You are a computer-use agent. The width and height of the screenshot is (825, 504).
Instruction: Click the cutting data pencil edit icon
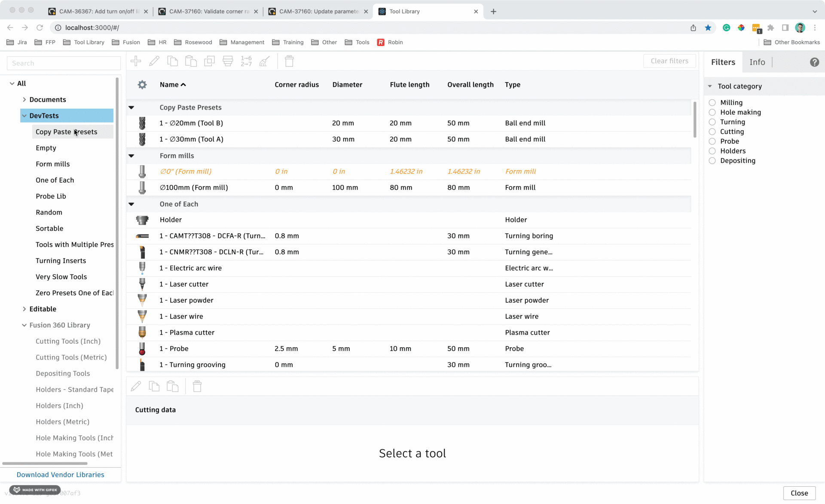click(x=136, y=386)
